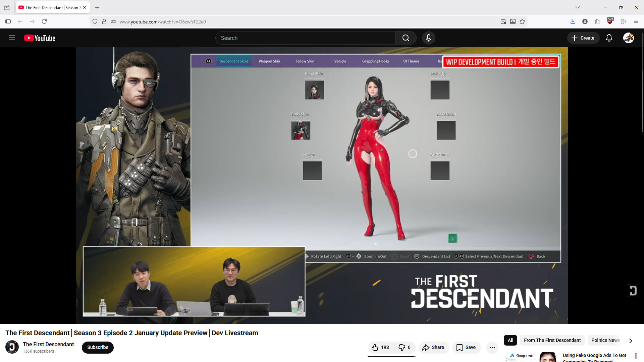The height and width of the screenshot is (362, 644).
Task: Subscribe to The First Descendant channel
Action: 98,347
